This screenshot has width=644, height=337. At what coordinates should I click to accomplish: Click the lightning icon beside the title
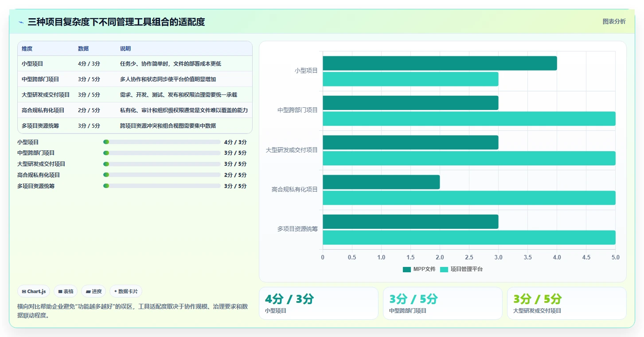pyautogui.click(x=21, y=22)
